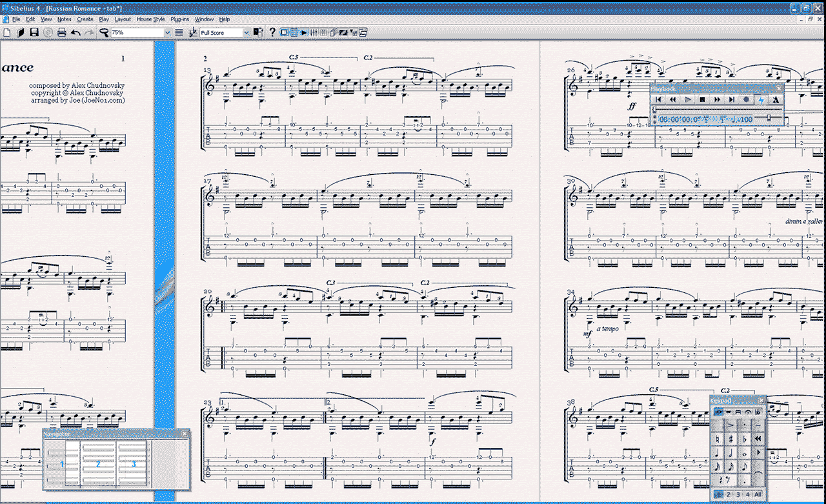Open the Create menu

pos(85,19)
